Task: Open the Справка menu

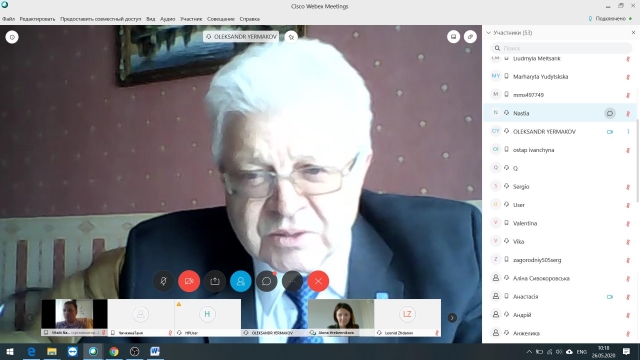Action: (249, 19)
